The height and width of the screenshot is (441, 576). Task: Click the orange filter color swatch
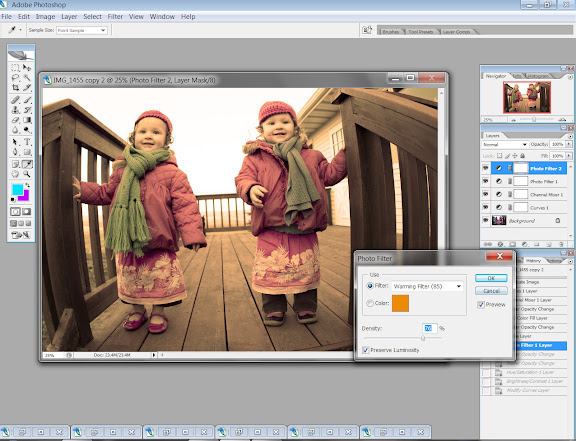tap(400, 303)
